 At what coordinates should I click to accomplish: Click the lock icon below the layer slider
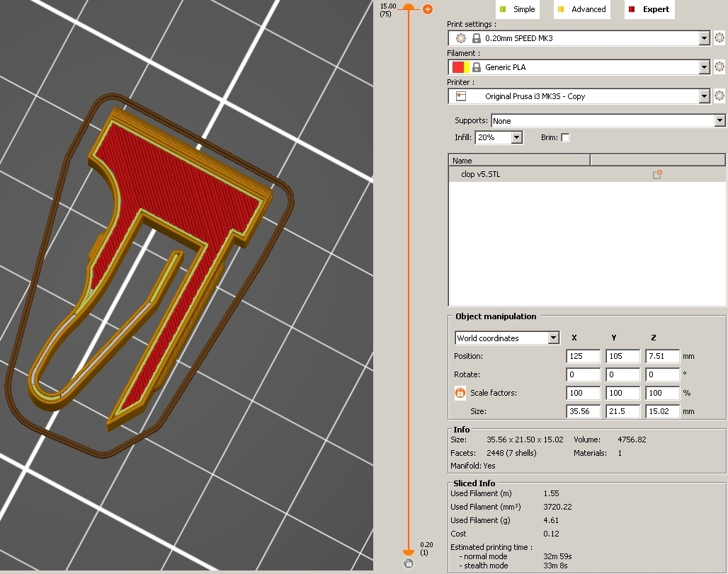click(408, 563)
